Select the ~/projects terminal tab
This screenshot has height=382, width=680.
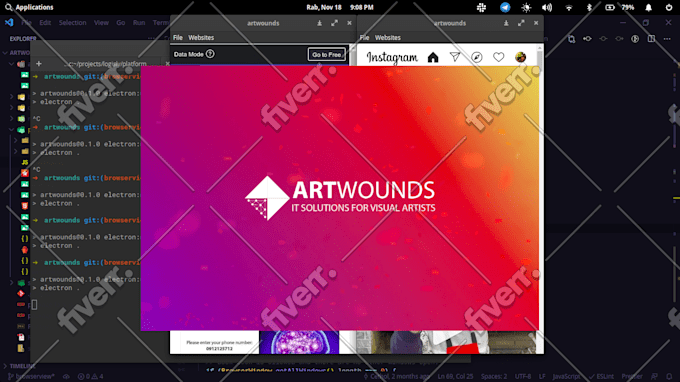(105, 64)
